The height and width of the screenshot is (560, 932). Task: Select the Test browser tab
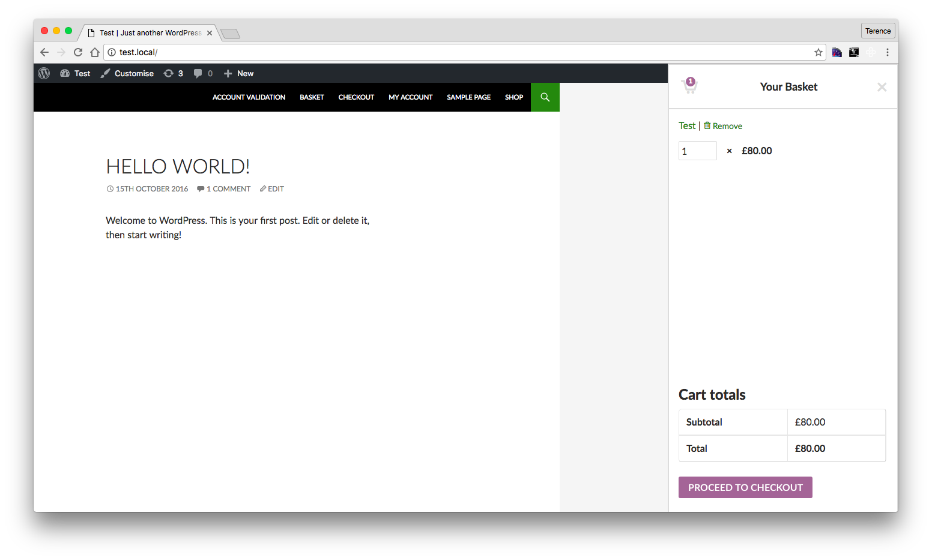[150, 33]
